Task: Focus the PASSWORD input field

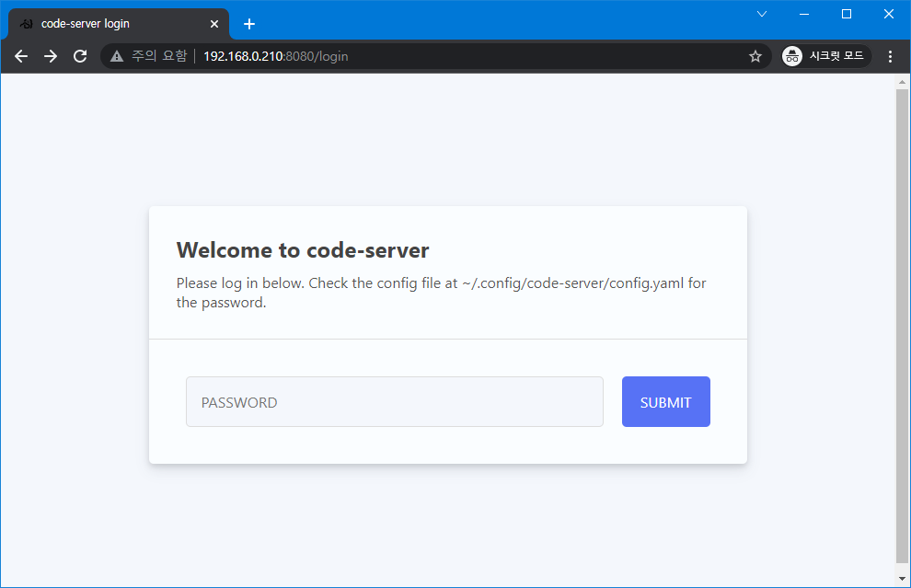Action: (x=395, y=401)
